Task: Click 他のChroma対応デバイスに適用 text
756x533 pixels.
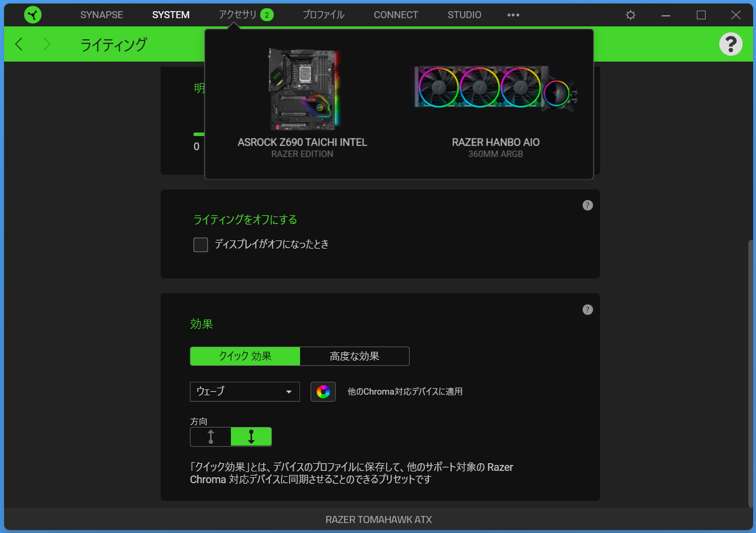Action: (405, 392)
